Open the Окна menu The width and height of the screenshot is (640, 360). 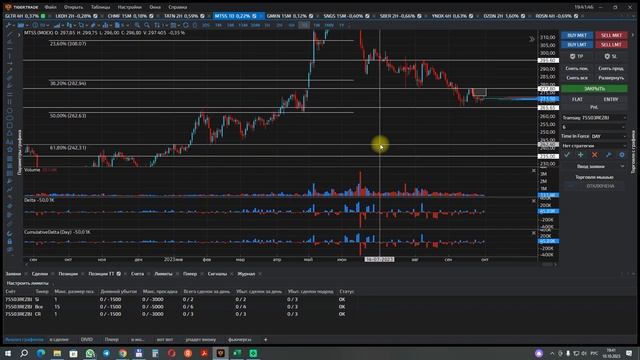(155, 7)
